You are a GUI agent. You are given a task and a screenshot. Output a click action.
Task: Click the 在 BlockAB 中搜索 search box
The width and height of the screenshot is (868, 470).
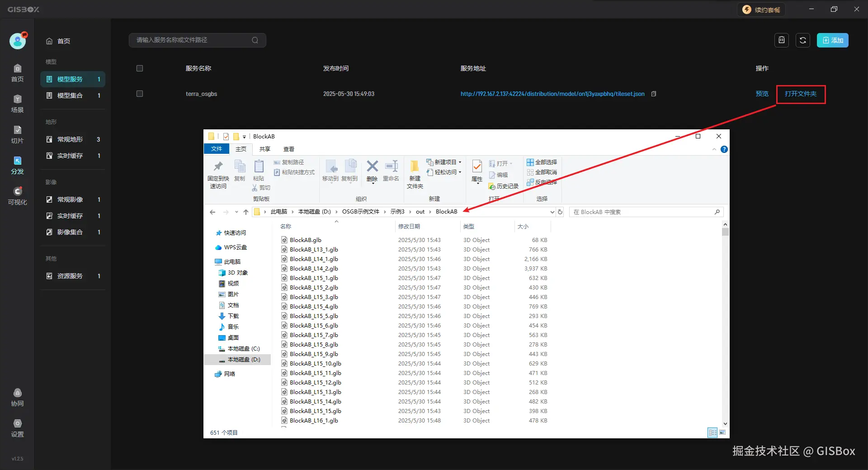click(x=646, y=212)
